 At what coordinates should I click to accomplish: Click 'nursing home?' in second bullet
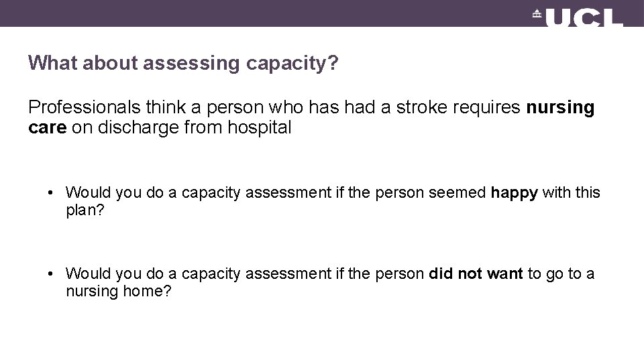click(x=118, y=292)
